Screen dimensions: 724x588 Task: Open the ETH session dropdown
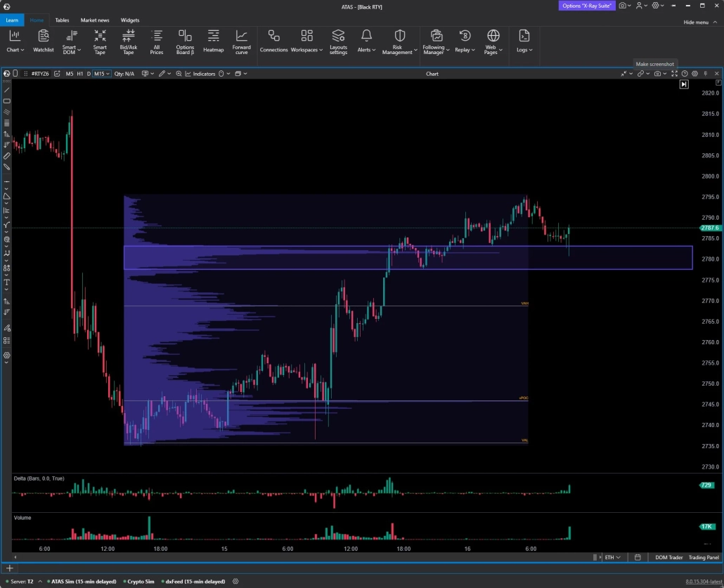click(x=612, y=558)
